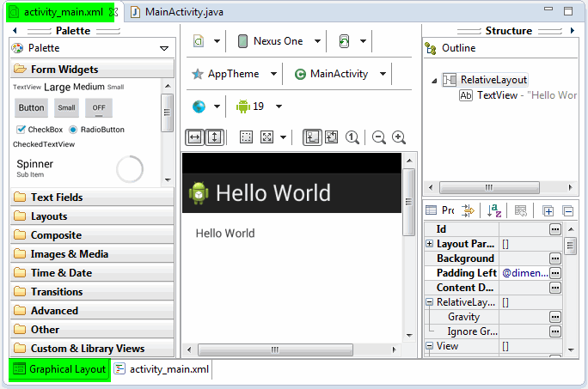
Task: Open orientation dropdown arrow
Action: point(363,41)
